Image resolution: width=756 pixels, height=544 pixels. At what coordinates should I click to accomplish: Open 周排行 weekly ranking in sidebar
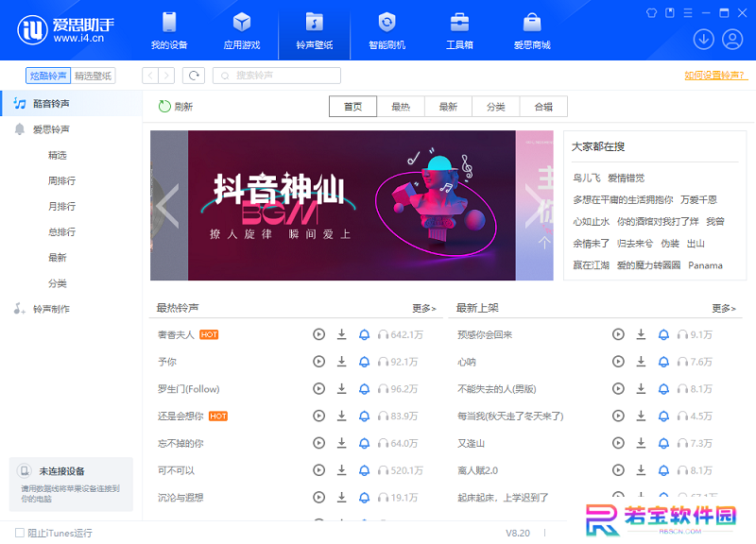[x=61, y=180]
